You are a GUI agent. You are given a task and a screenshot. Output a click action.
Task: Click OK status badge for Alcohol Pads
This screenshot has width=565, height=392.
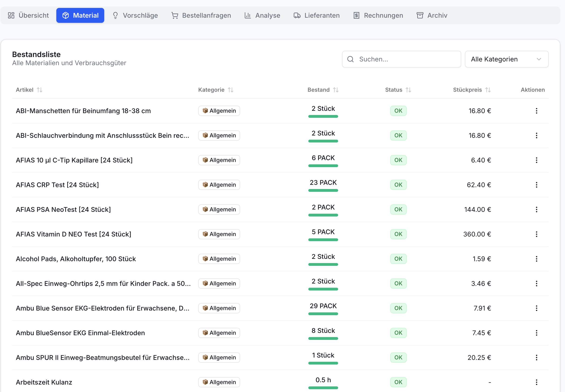(398, 259)
